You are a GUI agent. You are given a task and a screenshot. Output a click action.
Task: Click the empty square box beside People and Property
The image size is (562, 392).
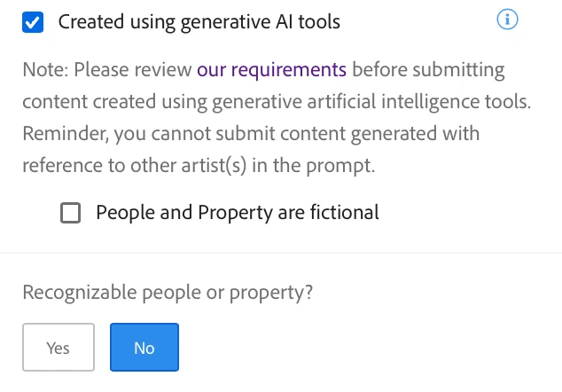coord(70,213)
